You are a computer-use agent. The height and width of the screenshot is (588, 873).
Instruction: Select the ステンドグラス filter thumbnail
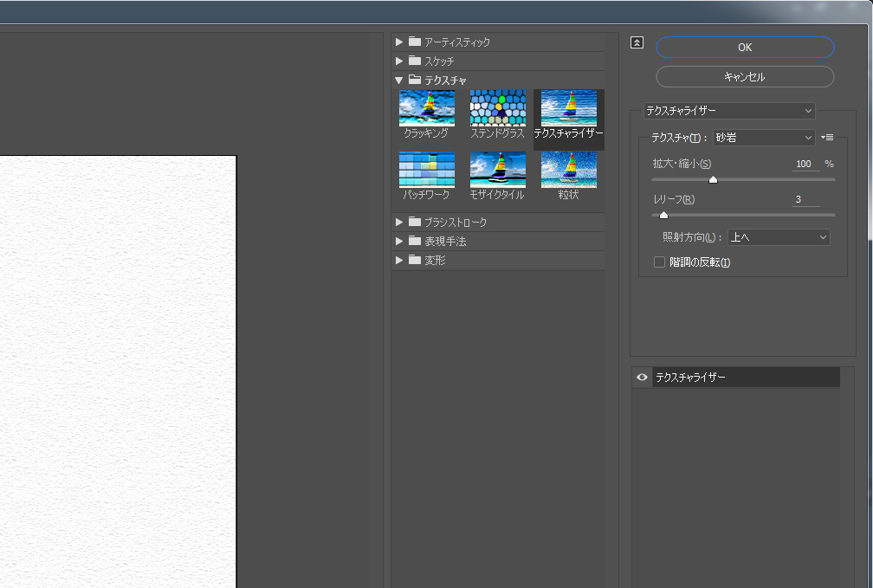[497, 108]
